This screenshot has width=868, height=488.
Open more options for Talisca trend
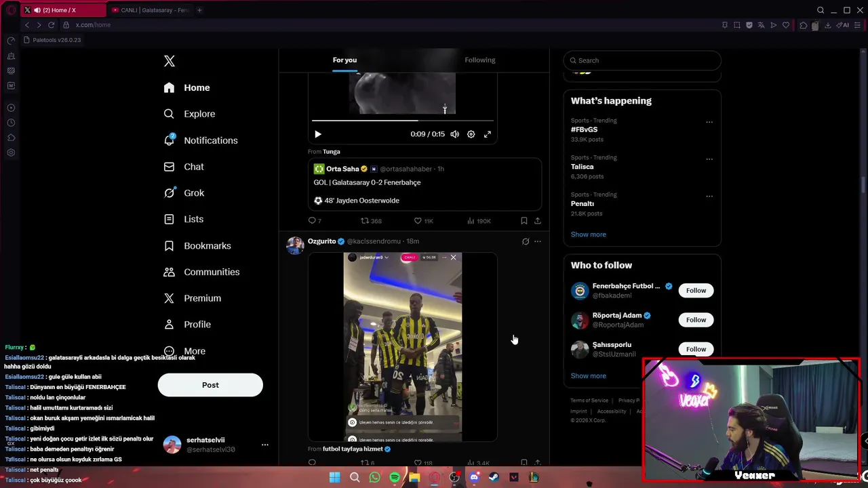pos(709,159)
